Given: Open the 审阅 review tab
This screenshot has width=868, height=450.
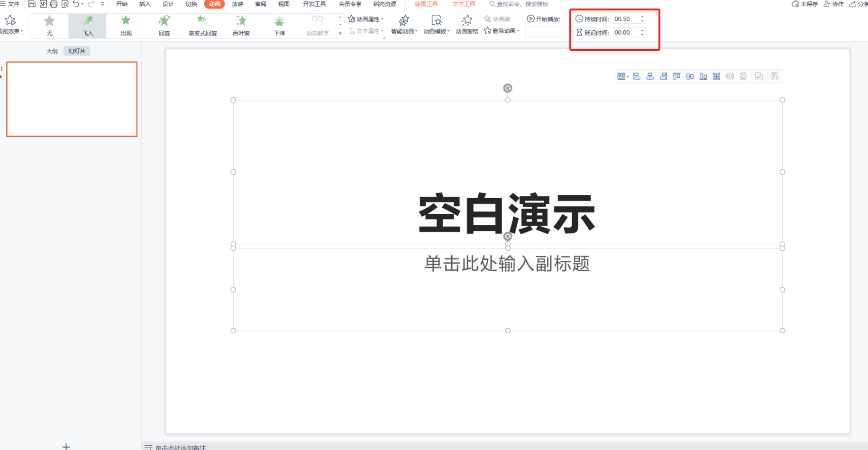Looking at the screenshot, I should tap(261, 4).
